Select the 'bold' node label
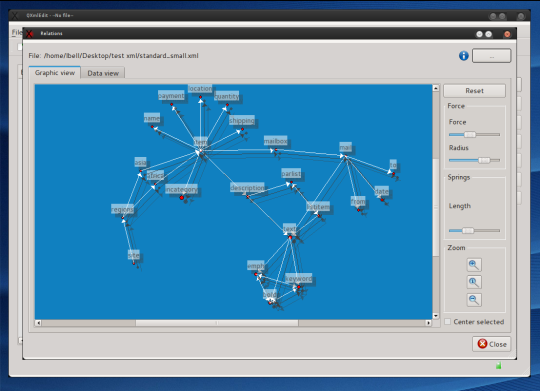The height and width of the screenshot is (391, 540). pos(270,294)
